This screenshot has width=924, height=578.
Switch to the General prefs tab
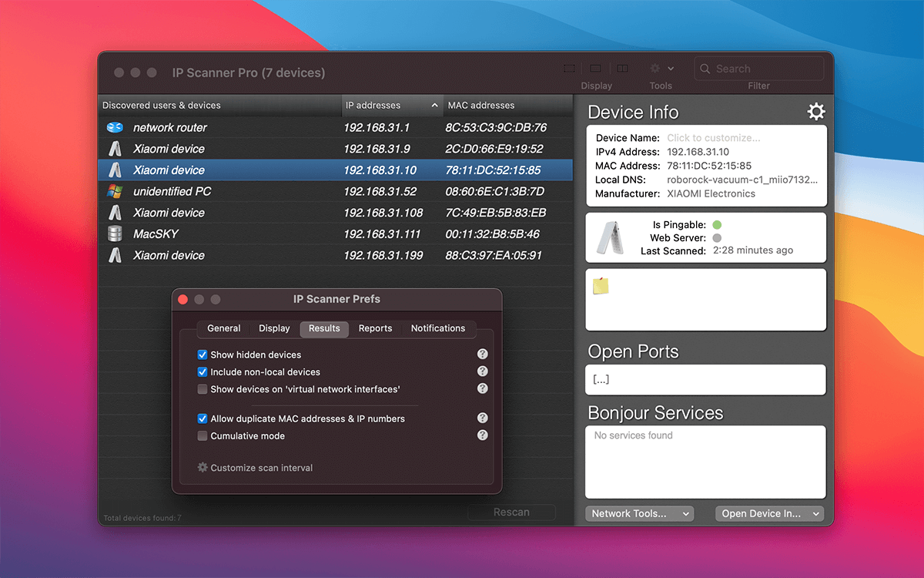(224, 328)
